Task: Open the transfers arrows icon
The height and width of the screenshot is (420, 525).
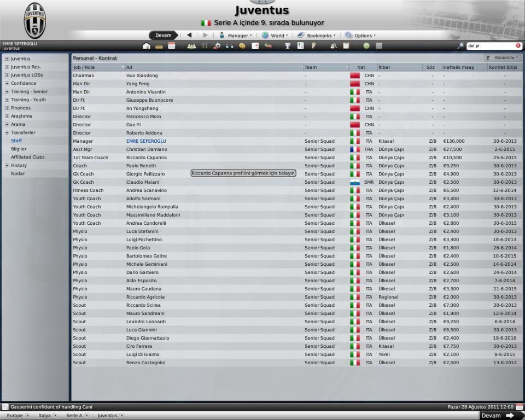Action: pyautogui.click(x=269, y=46)
